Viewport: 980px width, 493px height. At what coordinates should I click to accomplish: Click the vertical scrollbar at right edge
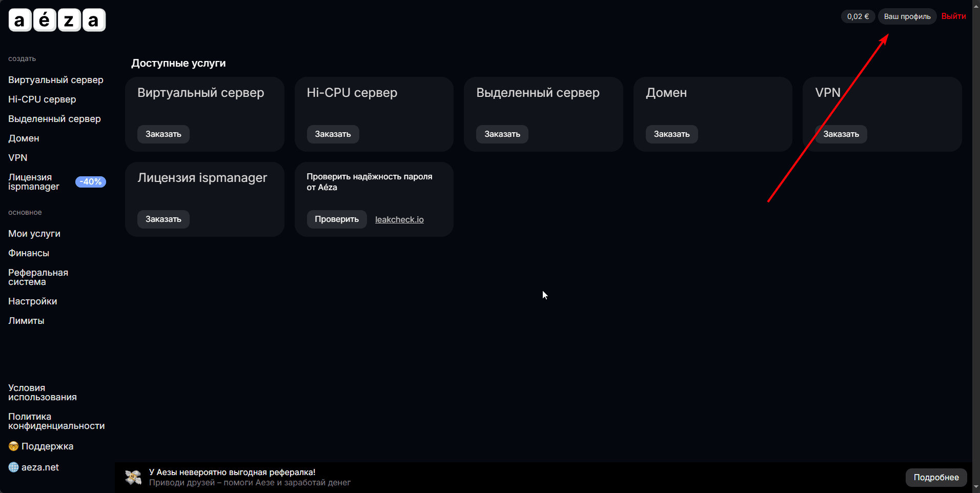pos(976,246)
